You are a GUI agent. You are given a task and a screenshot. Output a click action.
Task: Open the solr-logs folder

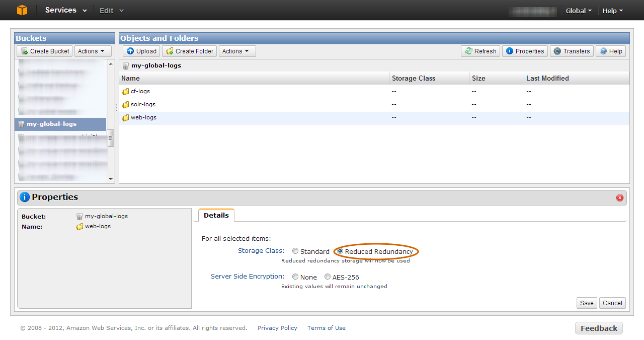[143, 104]
